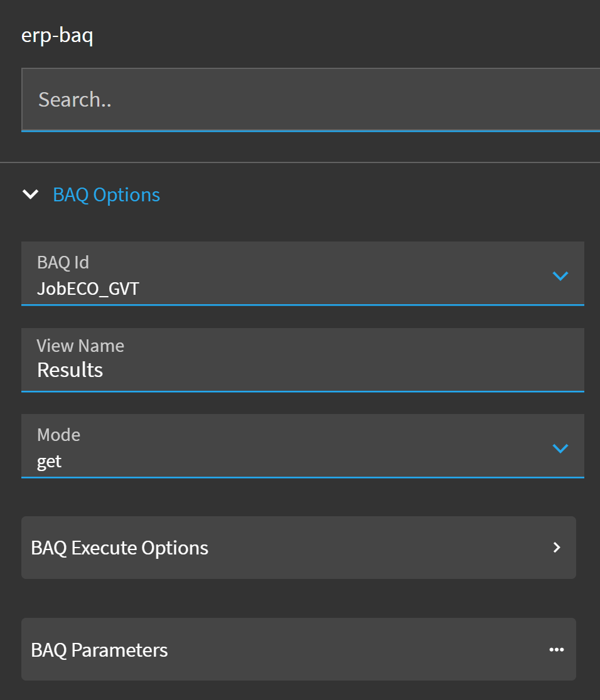Click the BAQ Execute Options right chevron
Image resolution: width=600 pixels, height=700 pixels.
tap(557, 548)
